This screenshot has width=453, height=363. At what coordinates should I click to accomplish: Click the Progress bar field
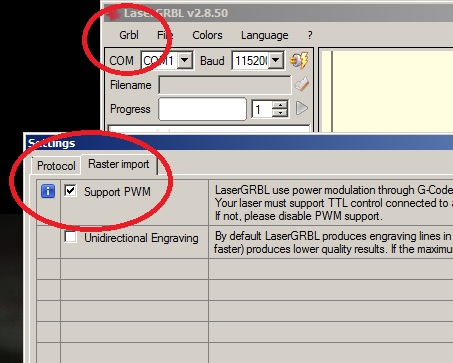point(202,109)
